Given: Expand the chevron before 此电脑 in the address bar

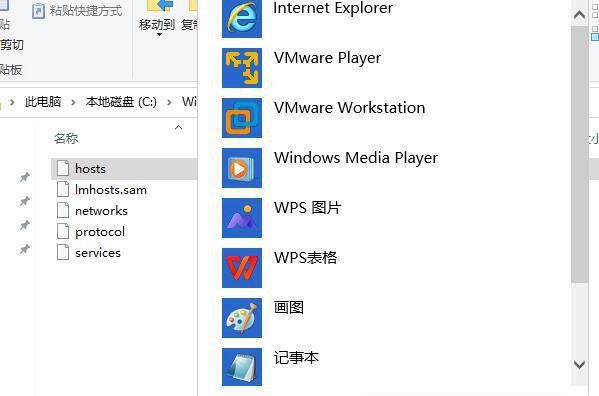Looking at the screenshot, I should click(x=12, y=102).
